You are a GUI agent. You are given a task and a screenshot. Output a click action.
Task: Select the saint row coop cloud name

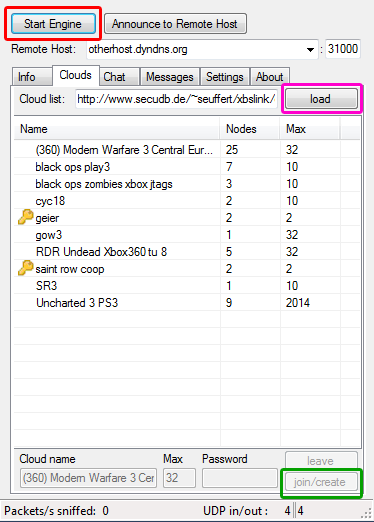(x=70, y=269)
